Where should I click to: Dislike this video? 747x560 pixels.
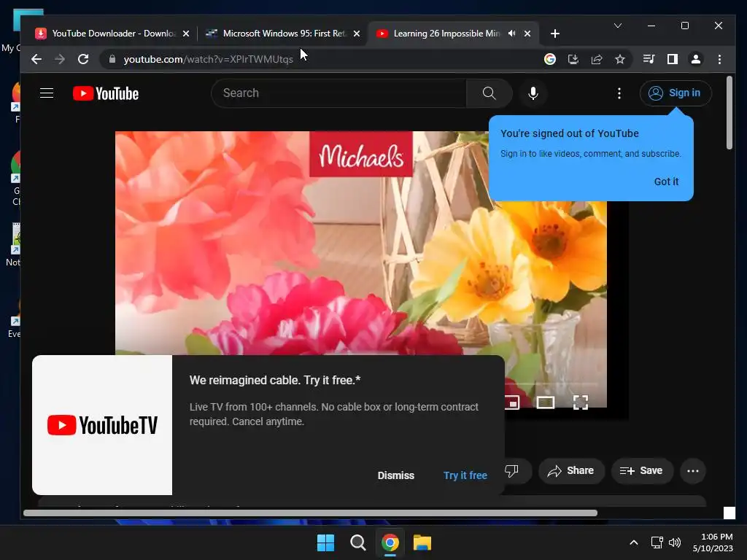[x=511, y=471]
